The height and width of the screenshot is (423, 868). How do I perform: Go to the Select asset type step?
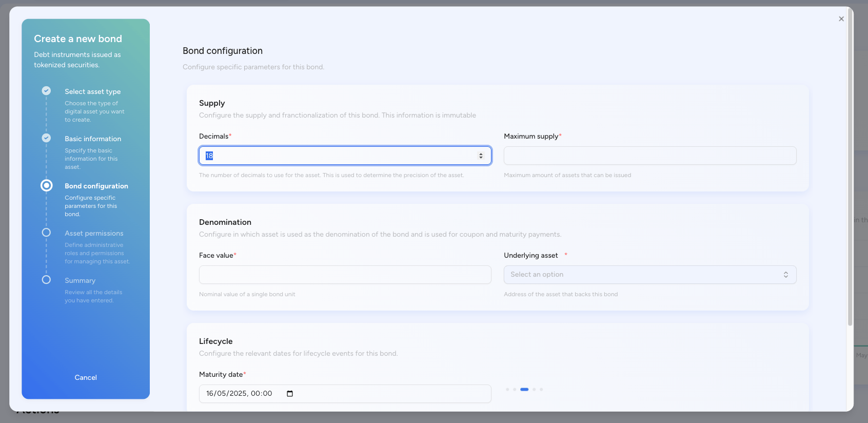coord(93,92)
